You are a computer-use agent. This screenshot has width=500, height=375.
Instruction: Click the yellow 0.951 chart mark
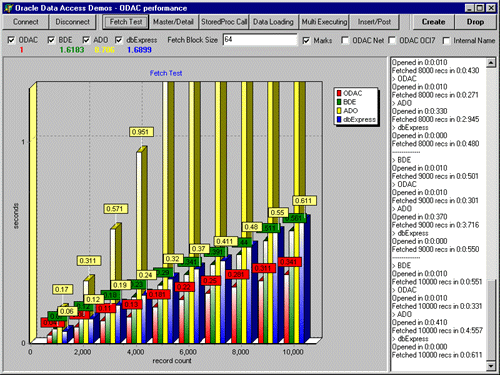coord(141,132)
